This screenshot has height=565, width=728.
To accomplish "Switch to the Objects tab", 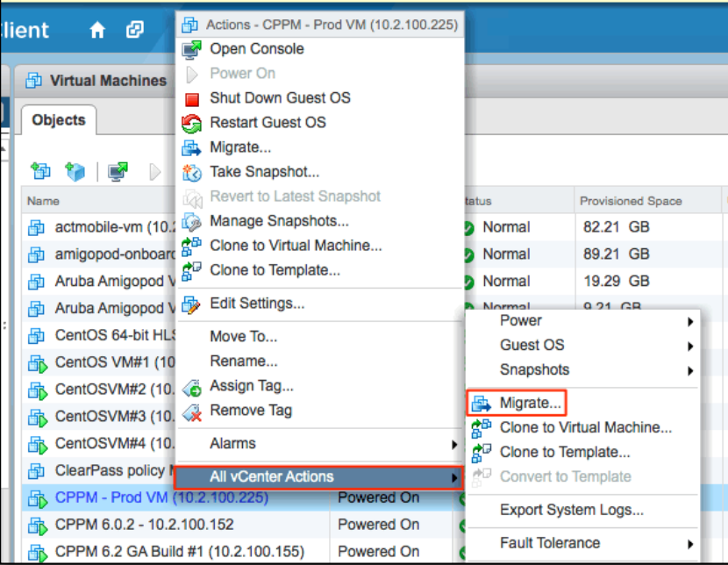I will click(59, 120).
